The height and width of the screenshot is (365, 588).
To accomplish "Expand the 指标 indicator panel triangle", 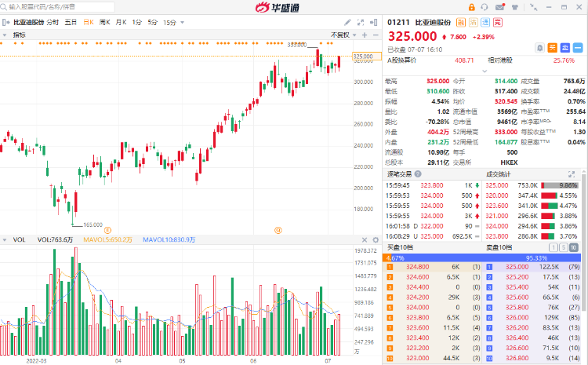I will [x=5, y=35].
